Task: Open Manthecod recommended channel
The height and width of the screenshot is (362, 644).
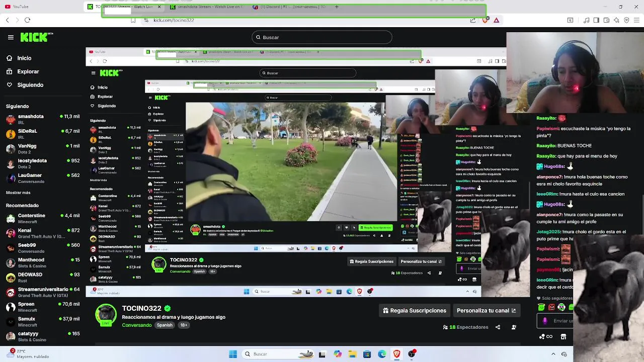Action: click(43, 262)
